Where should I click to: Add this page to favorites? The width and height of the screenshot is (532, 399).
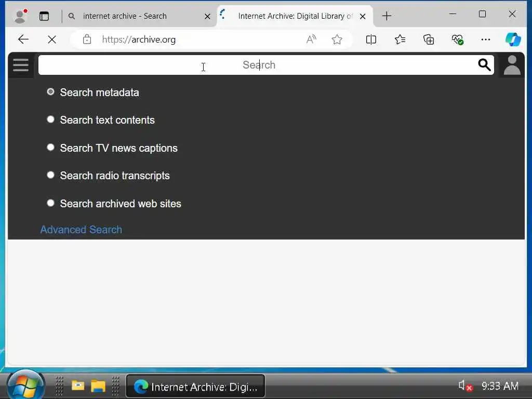coord(337,39)
